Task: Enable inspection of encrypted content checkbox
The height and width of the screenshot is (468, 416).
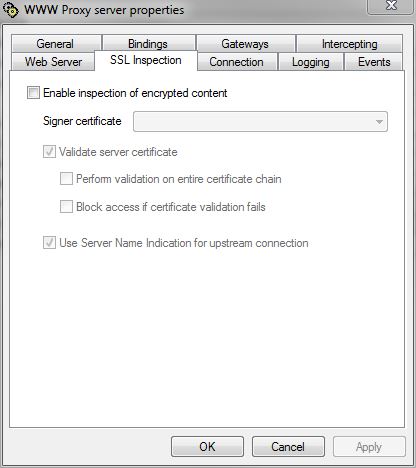Action: point(33,93)
